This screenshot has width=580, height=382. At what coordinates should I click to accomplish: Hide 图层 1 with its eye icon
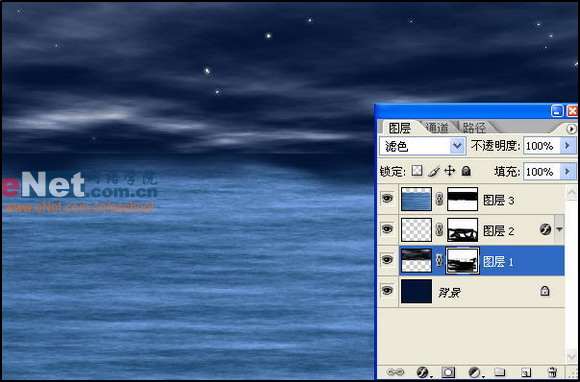tap(387, 260)
